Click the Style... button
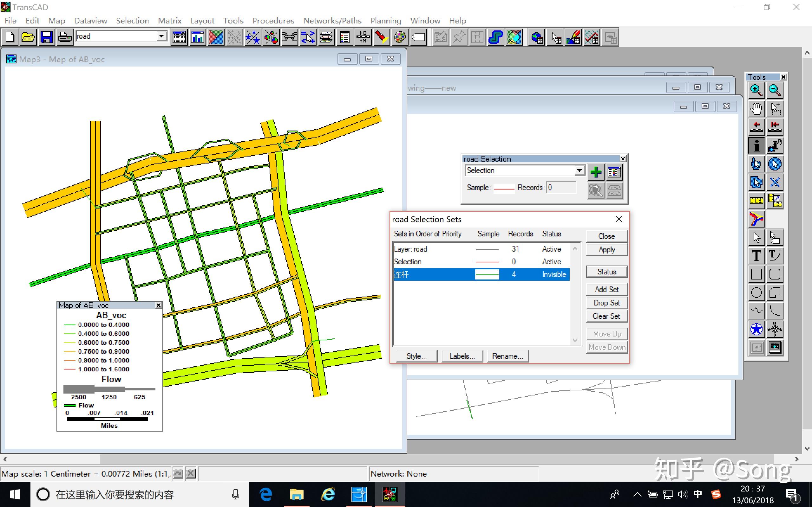The image size is (812, 507). [x=416, y=356]
